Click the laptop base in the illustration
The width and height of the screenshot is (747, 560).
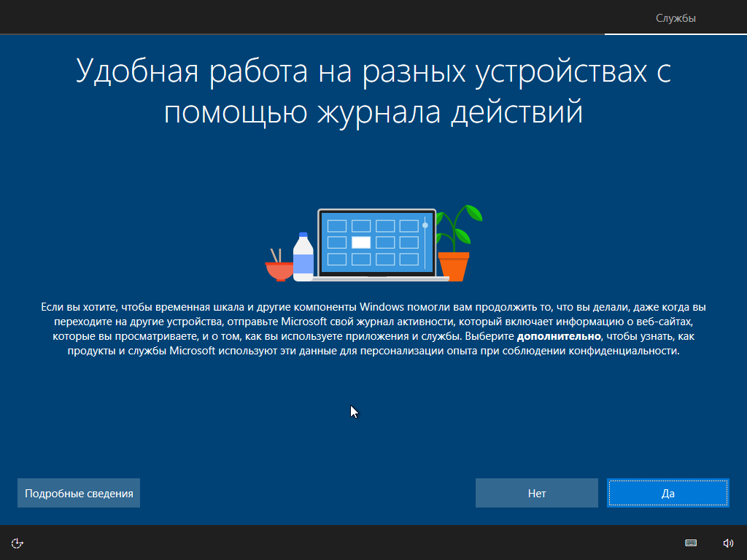[x=379, y=279]
